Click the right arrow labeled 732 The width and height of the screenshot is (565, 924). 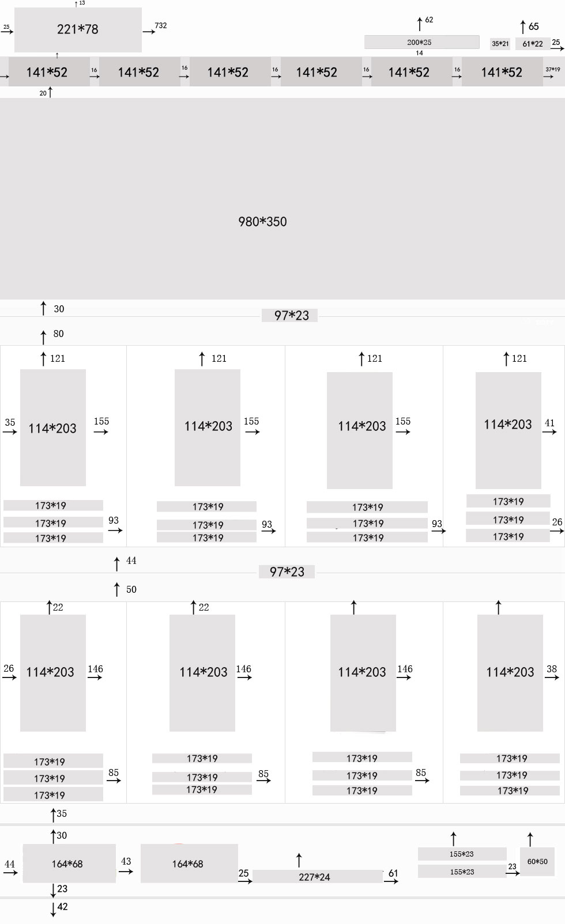point(149,31)
